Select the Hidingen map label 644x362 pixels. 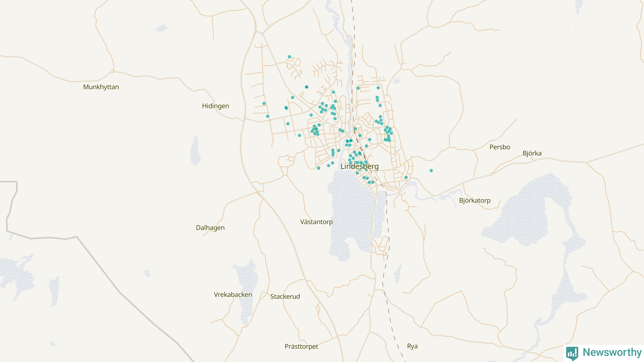(x=215, y=106)
